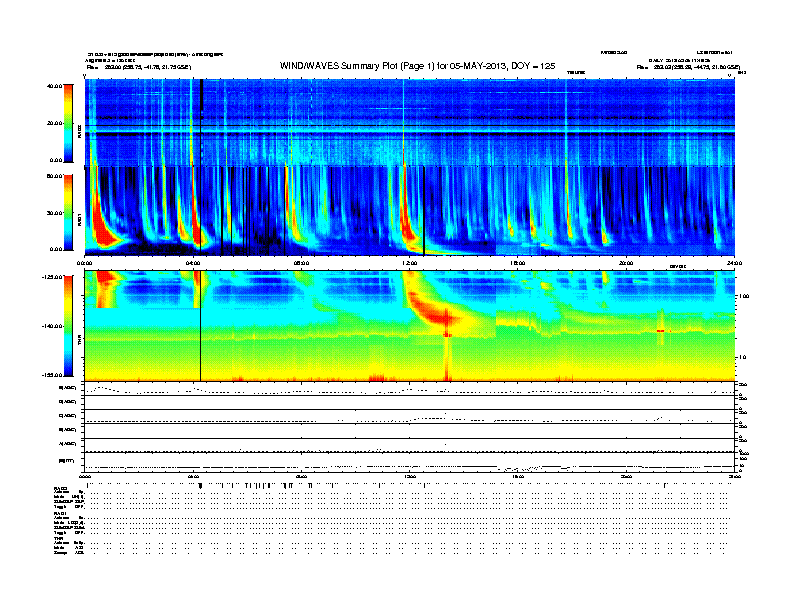Select the 0.00 label under RAD1 color scale
792x612 pixels.
click(x=56, y=249)
